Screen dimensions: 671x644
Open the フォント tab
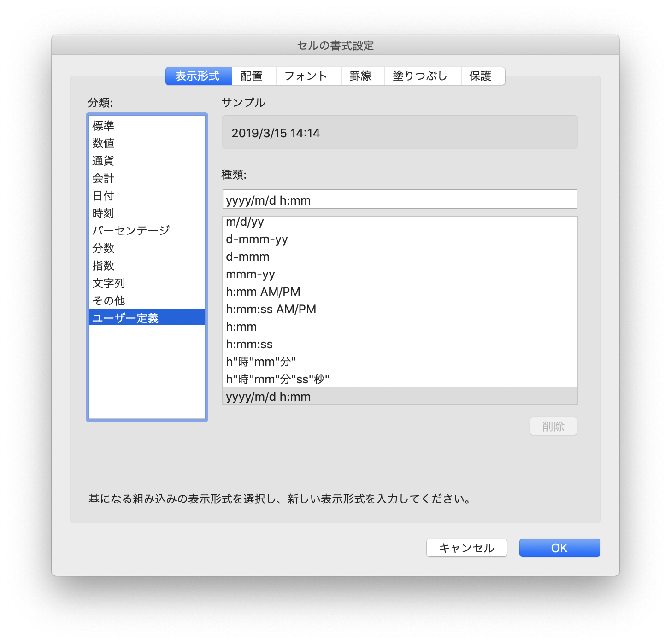click(x=308, y=76)
